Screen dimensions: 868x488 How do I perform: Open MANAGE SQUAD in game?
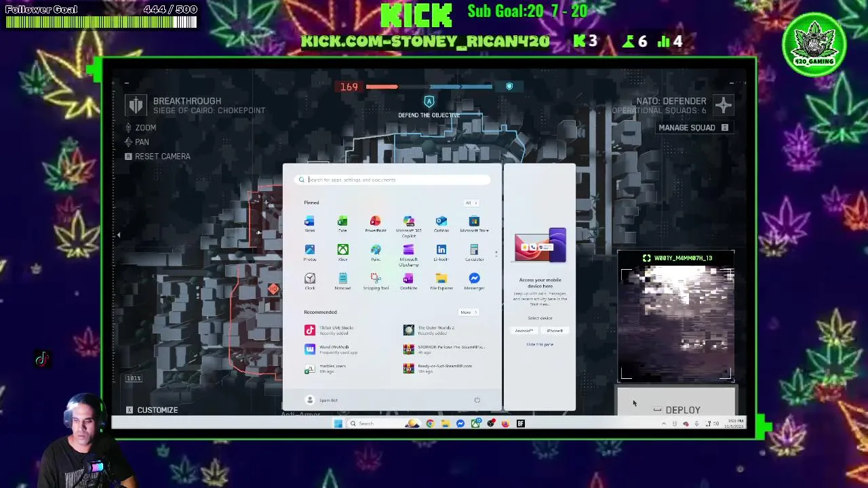693,127
